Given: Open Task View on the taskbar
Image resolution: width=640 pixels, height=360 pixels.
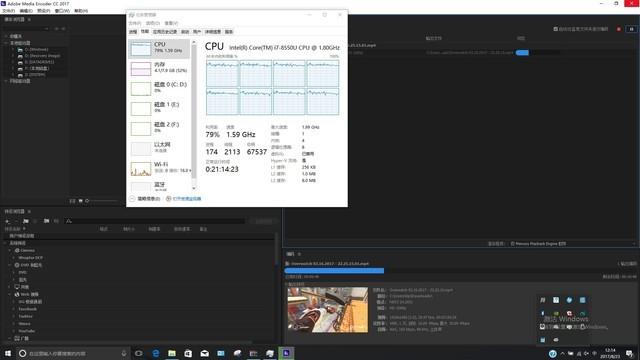Looking at the screenshot, I should point(139,353).
